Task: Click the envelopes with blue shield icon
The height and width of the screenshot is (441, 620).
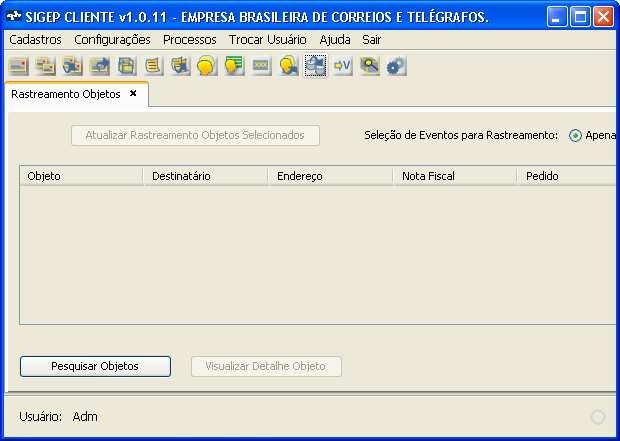Action: 72,66
